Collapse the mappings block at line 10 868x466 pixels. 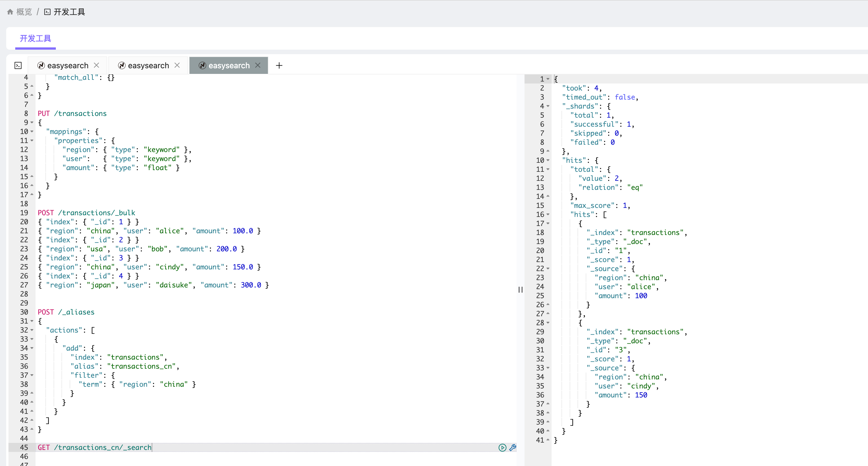click(32, 131)
